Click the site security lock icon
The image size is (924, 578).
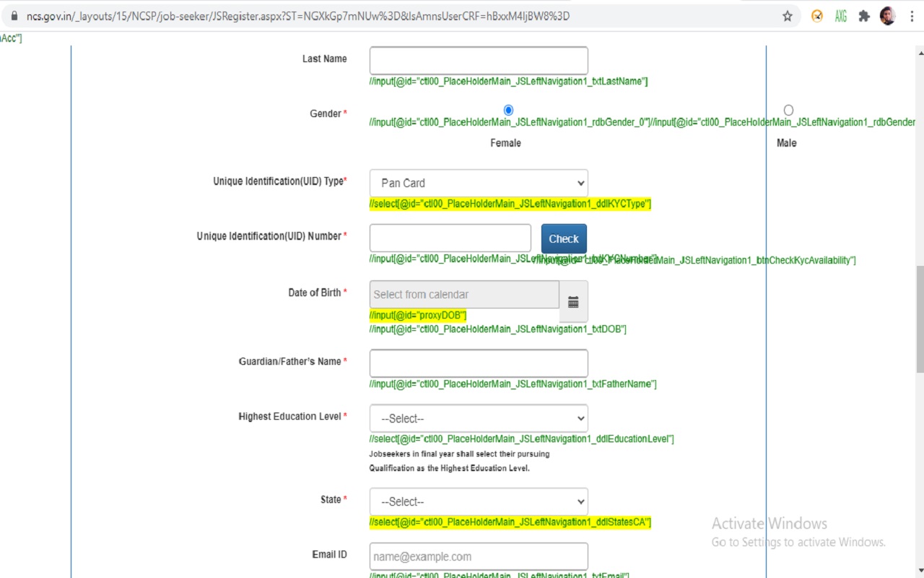(13, 16)
